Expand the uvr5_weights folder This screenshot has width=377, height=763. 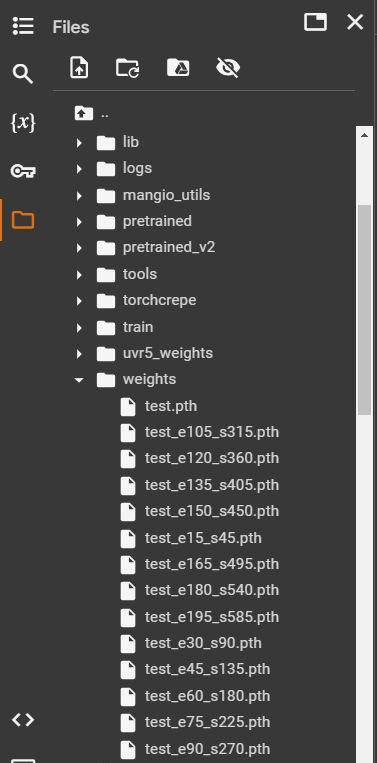click(x=79, y=354)
